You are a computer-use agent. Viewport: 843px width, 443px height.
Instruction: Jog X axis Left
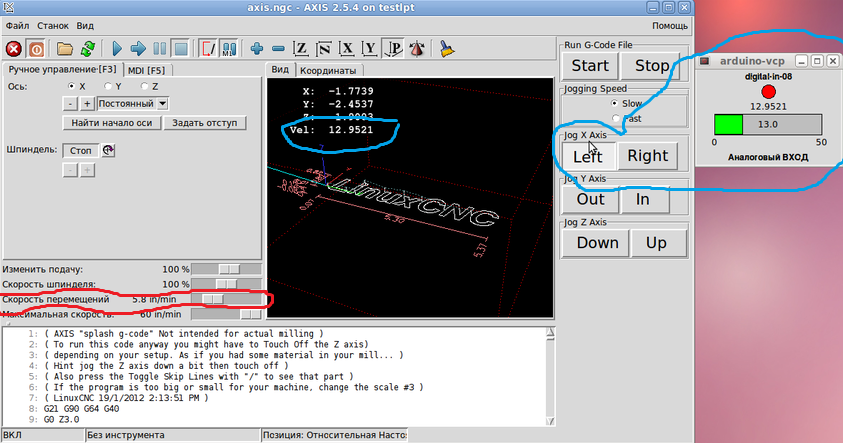(588, 156)
